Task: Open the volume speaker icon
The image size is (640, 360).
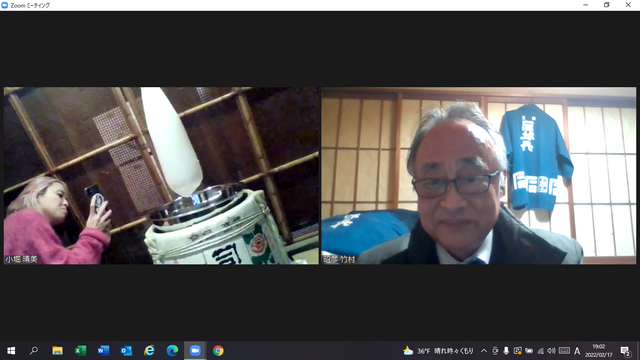Action: (x=551, y=351)
